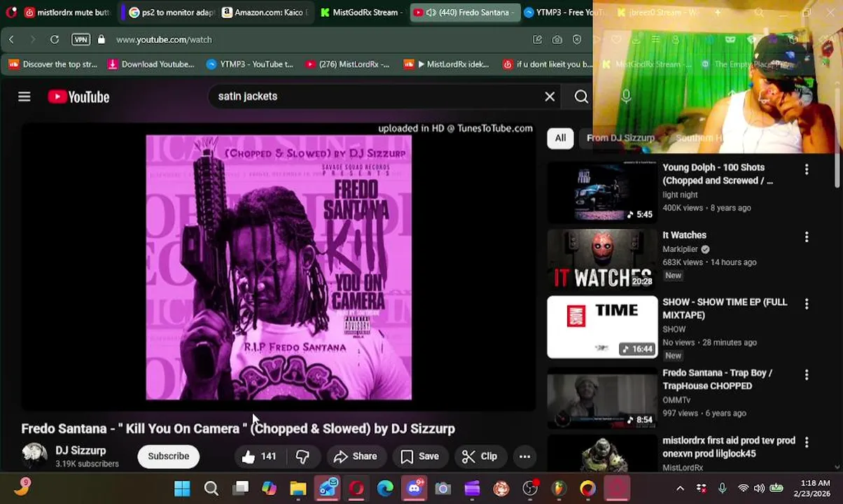Viewport: 843px width, 504px height.
Task: Open Opera browser main menu logo
Action: click(x=11, y=13)
